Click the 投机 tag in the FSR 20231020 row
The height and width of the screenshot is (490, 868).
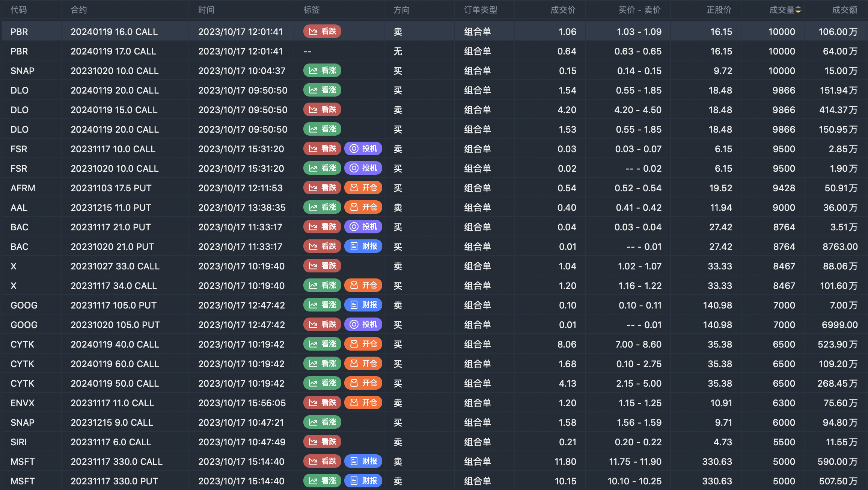(x=363, y=168)
